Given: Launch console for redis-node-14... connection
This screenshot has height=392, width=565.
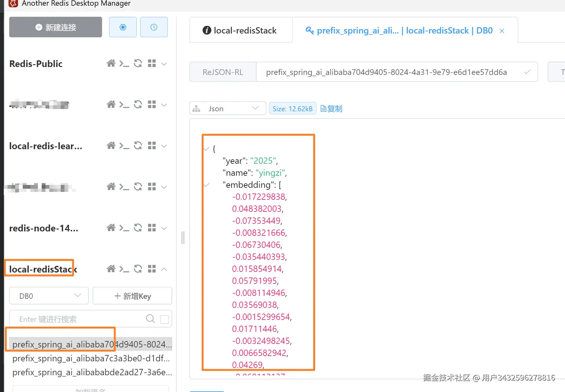Looking at the screenshot, I should pos(124,228).
